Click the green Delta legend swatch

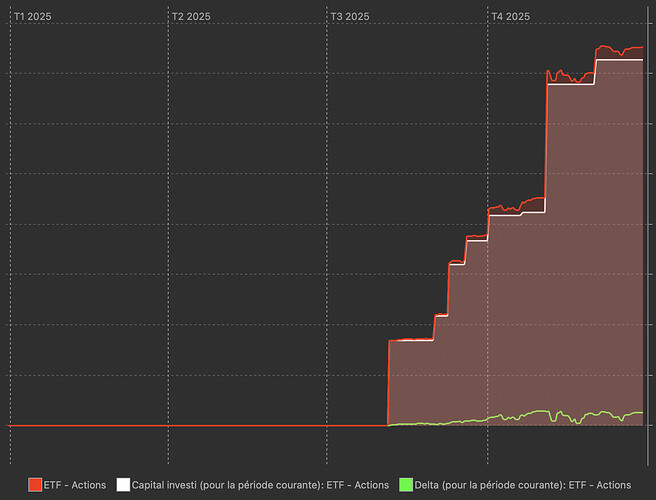pos(406,485)
